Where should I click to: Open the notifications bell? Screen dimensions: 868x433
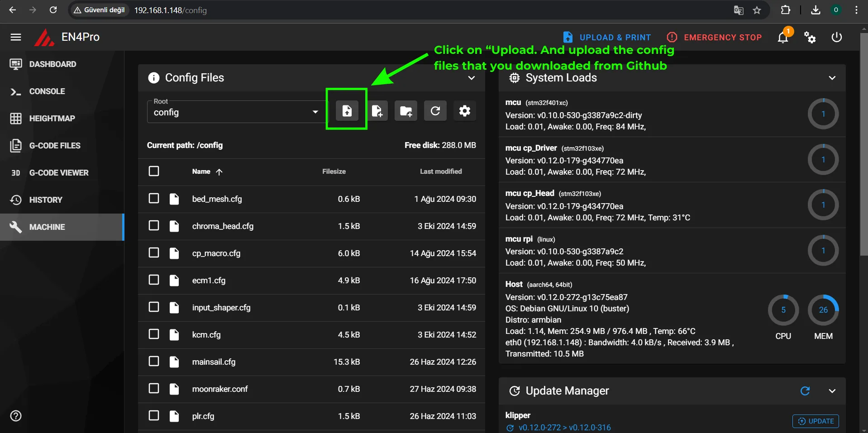pyautogui.click(x=783, y=37)
